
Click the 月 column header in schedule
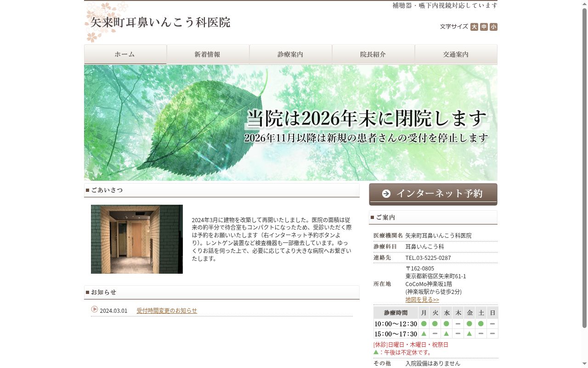pyautogui.click(x=424, y=313)
